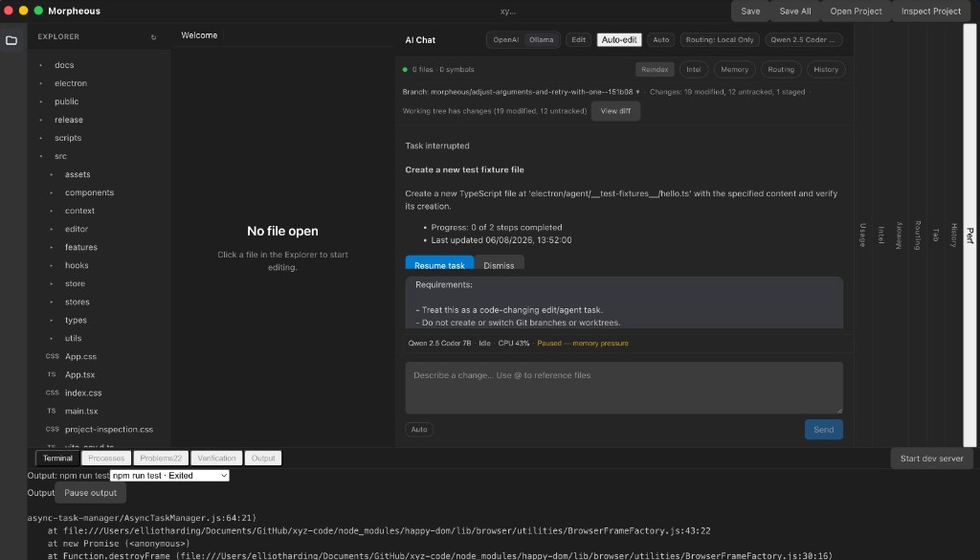This screenshot has width=980, height=560.
Task: Select Edit mode in AI Chat
Action: (x=579, y=40)
